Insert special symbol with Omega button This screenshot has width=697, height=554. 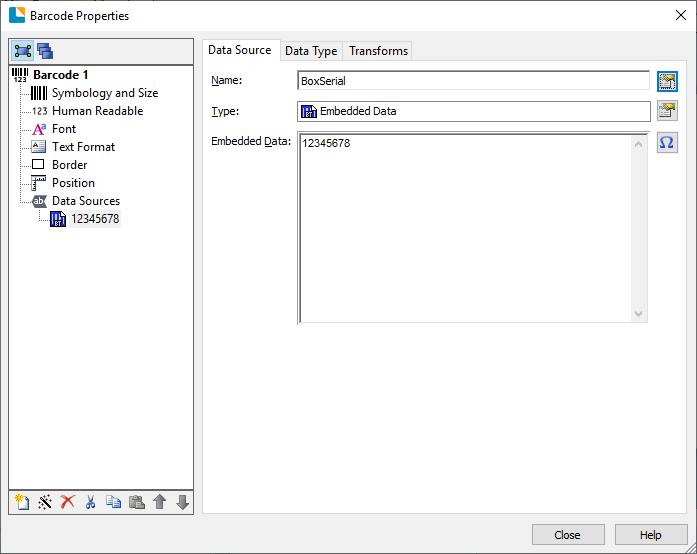pos(667,143)
